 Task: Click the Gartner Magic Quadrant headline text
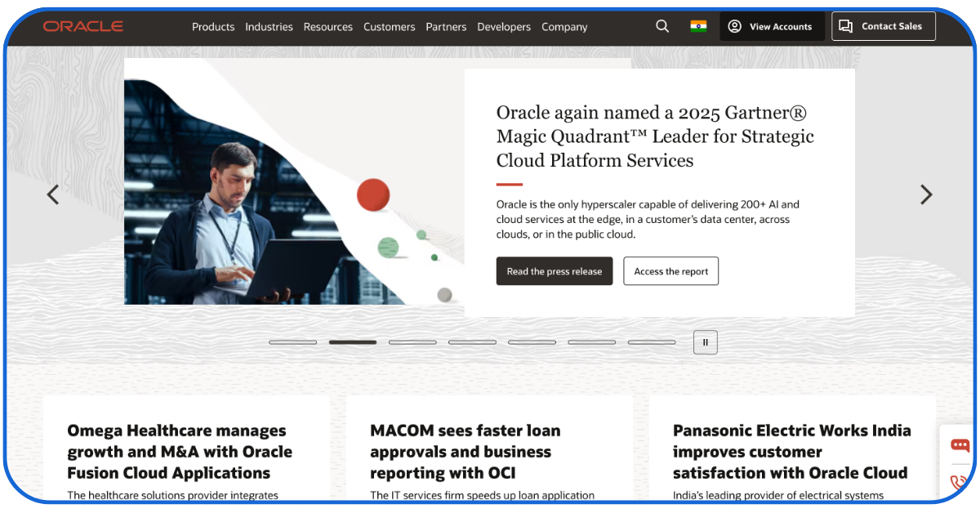pos(655,136)
